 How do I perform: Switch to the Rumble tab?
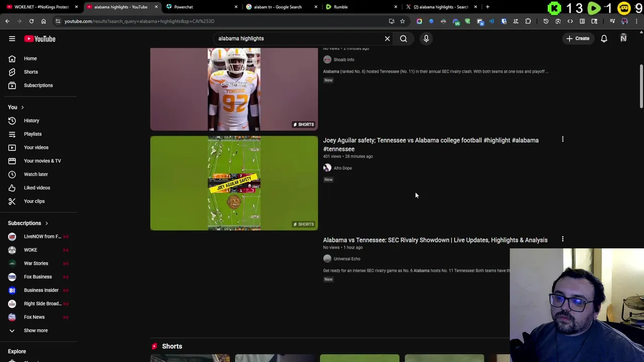click(361, 7)
